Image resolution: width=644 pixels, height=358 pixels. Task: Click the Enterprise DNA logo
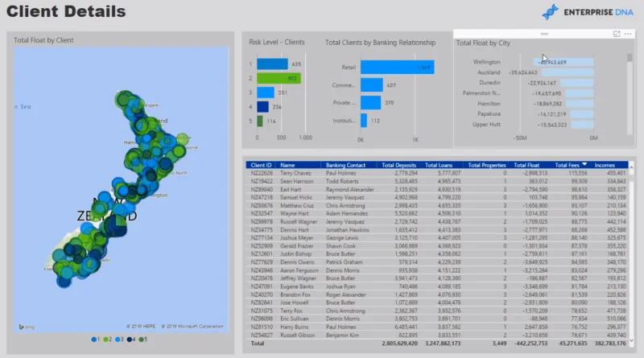click(x=588, y=12)
